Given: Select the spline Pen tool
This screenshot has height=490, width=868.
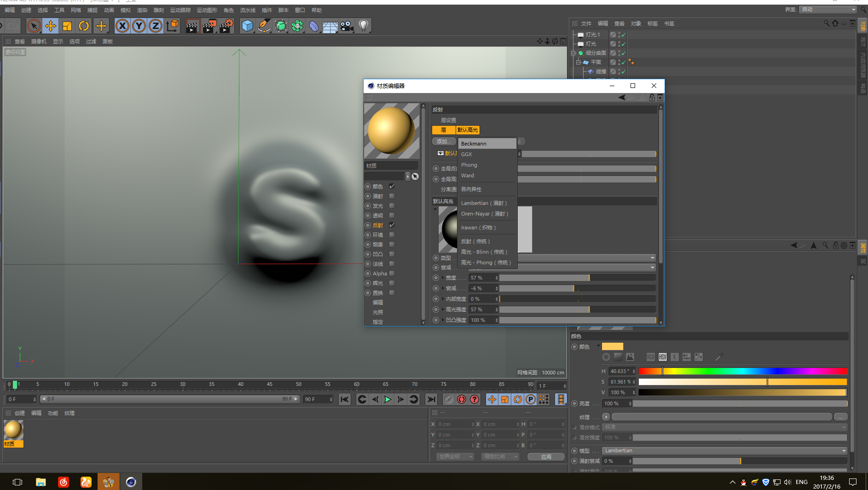Looking at the screenshot, I should pos(264,26).
